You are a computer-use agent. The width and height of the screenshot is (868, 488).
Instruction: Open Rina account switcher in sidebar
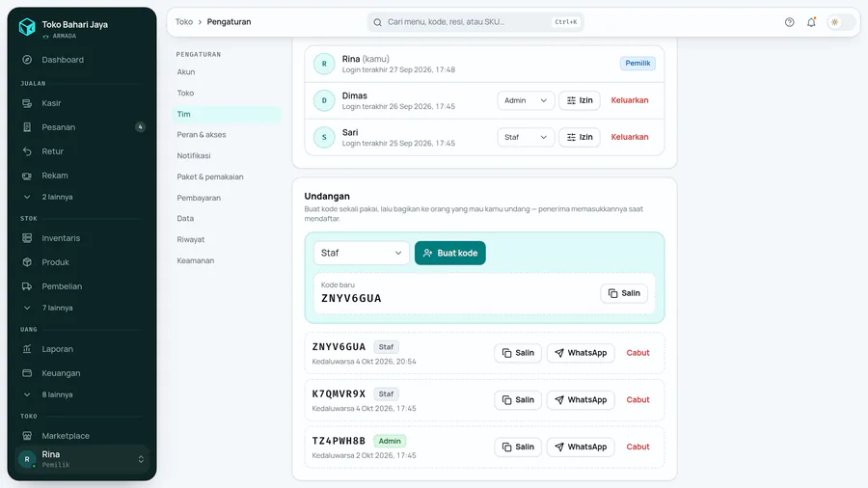[x=82, y=459]
